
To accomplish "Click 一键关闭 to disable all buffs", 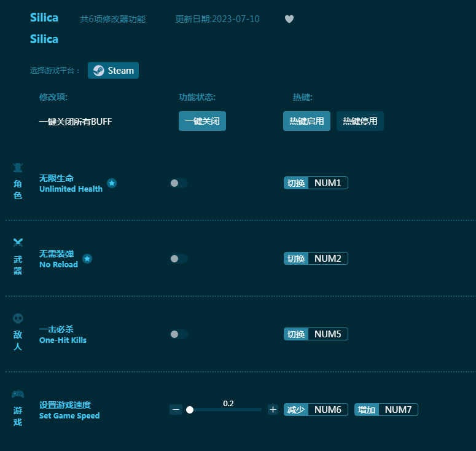I will (202, 121).
